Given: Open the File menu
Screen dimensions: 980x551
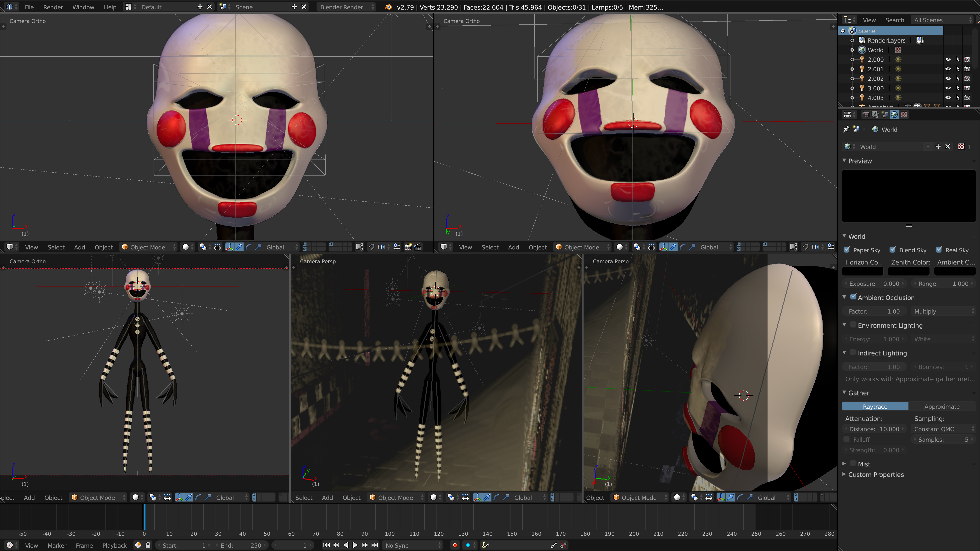Looking at the screenshot, I should click(29, 7).
